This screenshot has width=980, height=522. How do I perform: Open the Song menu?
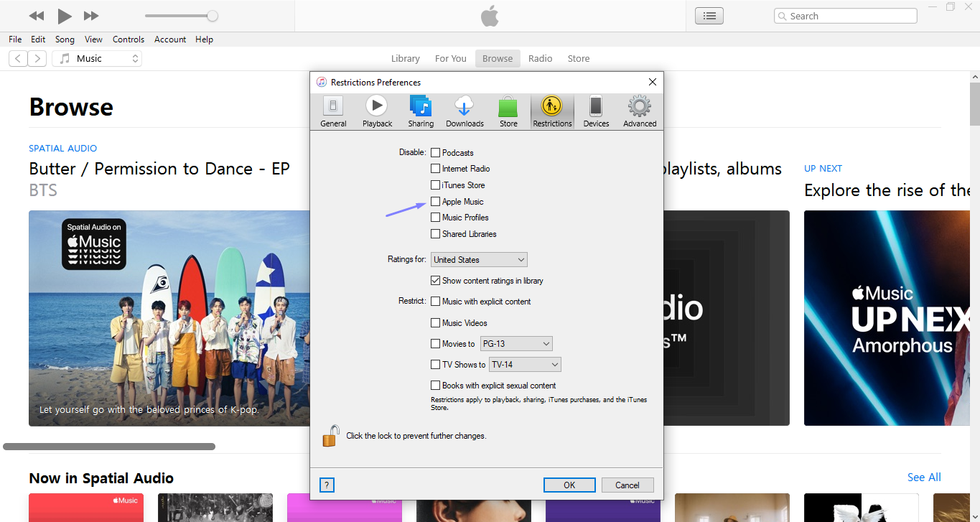click(x=65, y=39)
